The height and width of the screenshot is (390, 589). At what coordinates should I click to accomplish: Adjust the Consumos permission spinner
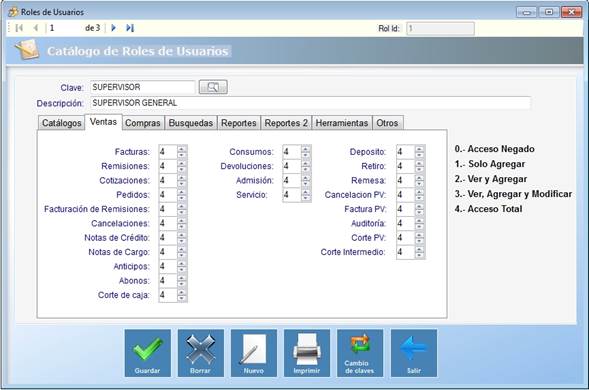(297, 152)
